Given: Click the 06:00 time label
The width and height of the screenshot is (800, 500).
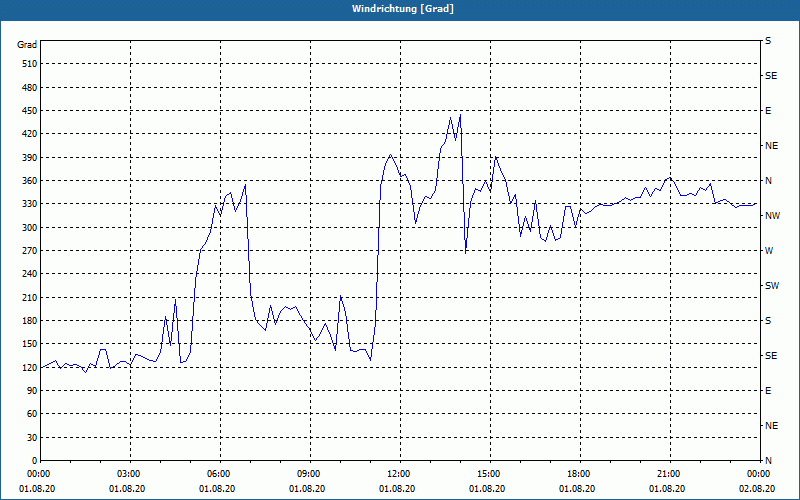Looking at the screenshot, I should 220,474.
